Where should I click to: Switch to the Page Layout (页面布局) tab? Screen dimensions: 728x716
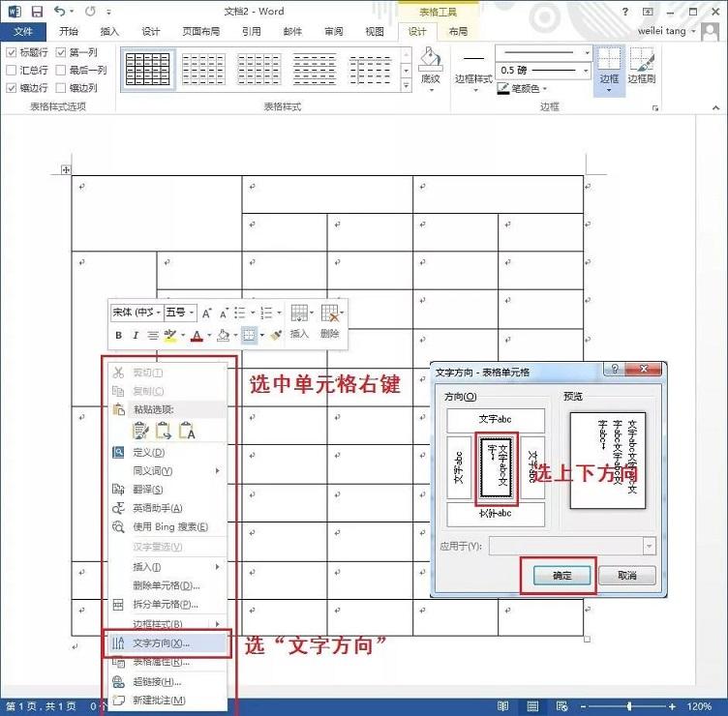201,31
